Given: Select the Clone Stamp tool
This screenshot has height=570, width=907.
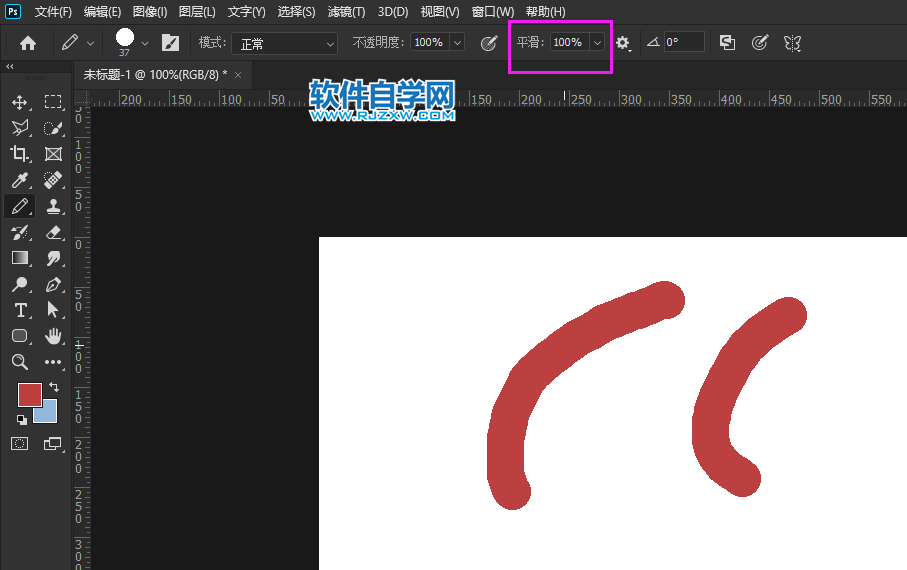Looking at the screenshot, I should (53, 206).
